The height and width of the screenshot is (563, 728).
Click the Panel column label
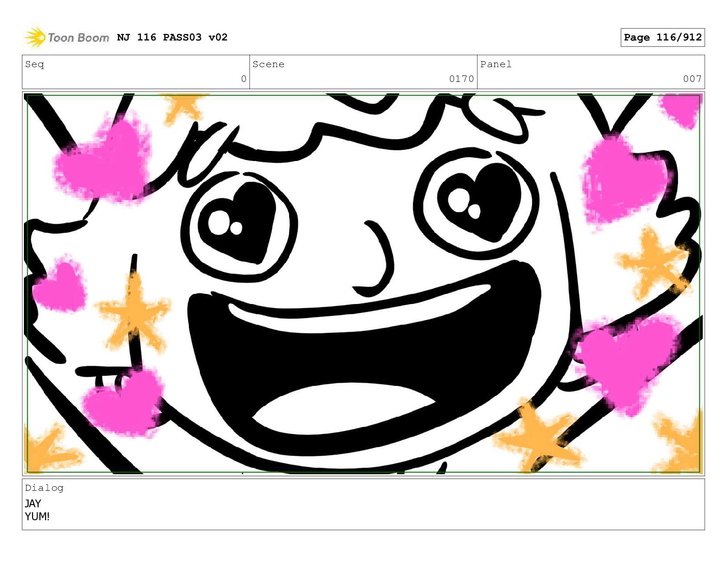point(495,64)
